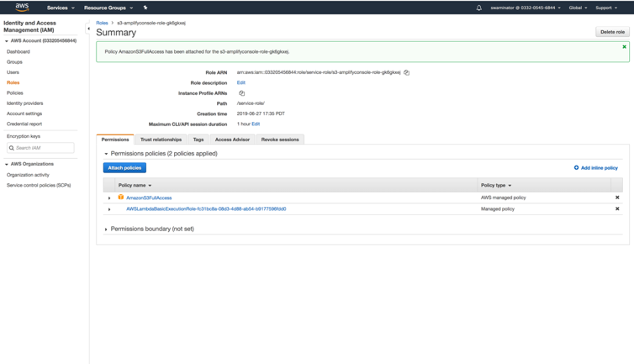Screen dimensions: 634x364
Task: Collapse the AWS Organizations section
Action: click(x=7, y=164)
